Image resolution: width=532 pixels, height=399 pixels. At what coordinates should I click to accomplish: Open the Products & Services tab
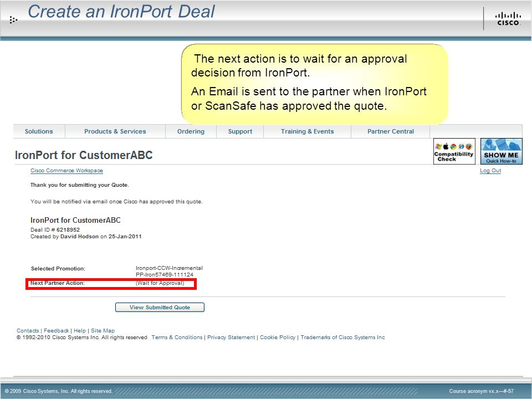115,132
